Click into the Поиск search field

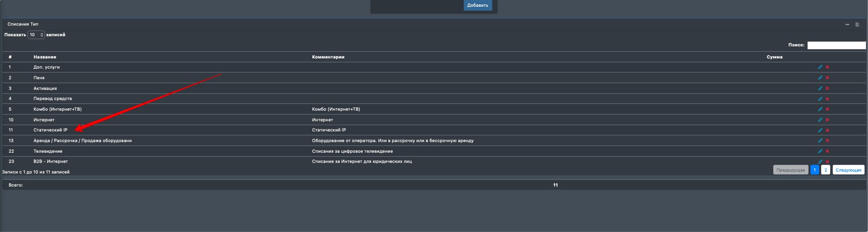[836, 45]
